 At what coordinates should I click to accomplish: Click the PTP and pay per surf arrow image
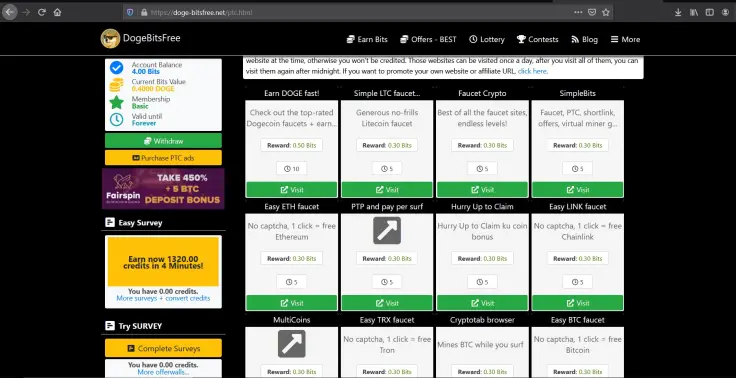click(x=387, y=230)
